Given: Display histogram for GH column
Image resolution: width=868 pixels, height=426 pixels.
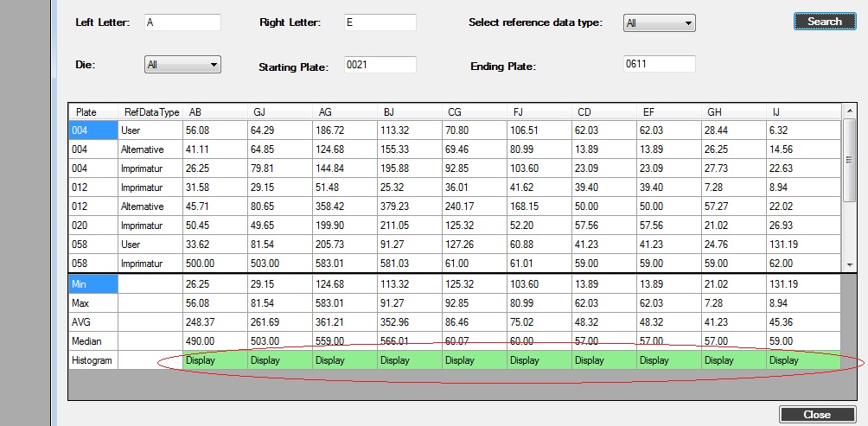Looking at the screenshot, I should (733, 360).
